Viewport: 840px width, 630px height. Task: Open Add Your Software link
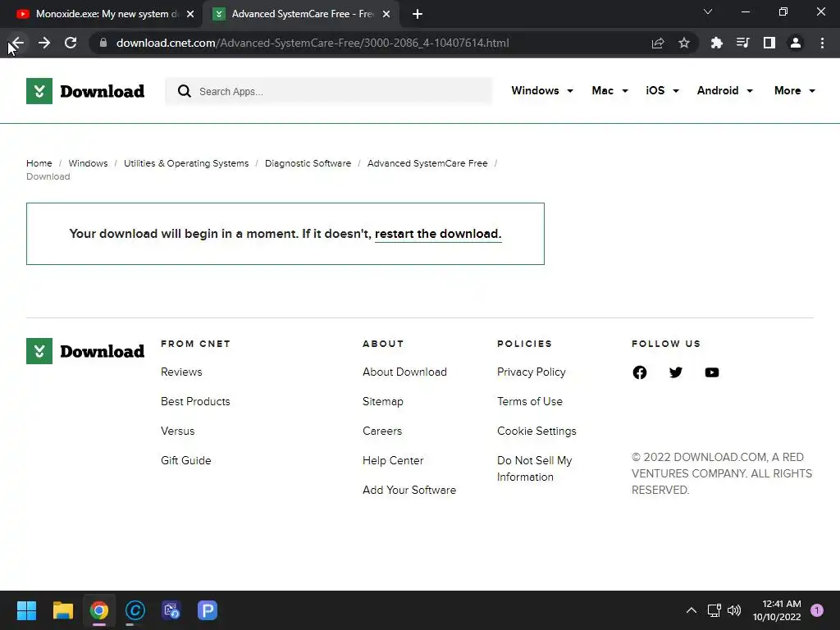click(409, 490)
